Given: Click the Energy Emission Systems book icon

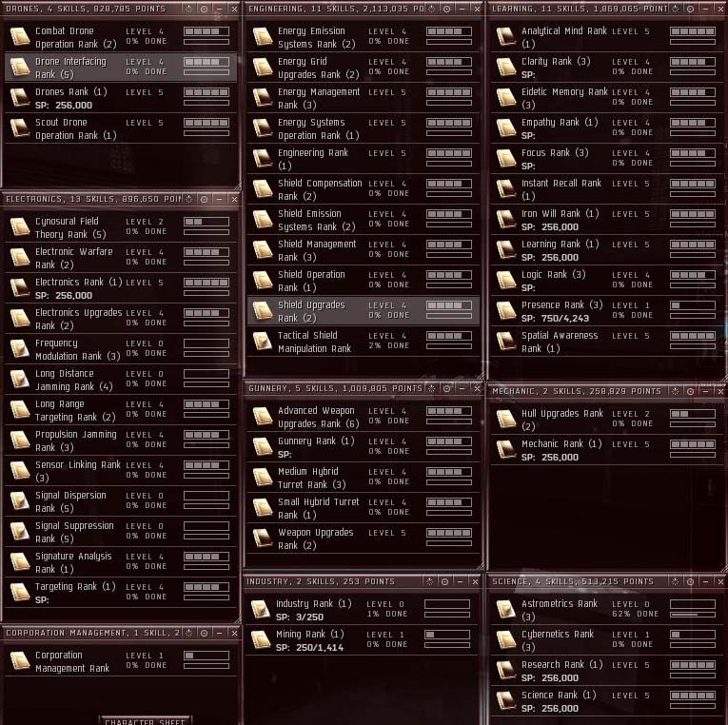Looking at the screenshot, I should pos(263,37).
